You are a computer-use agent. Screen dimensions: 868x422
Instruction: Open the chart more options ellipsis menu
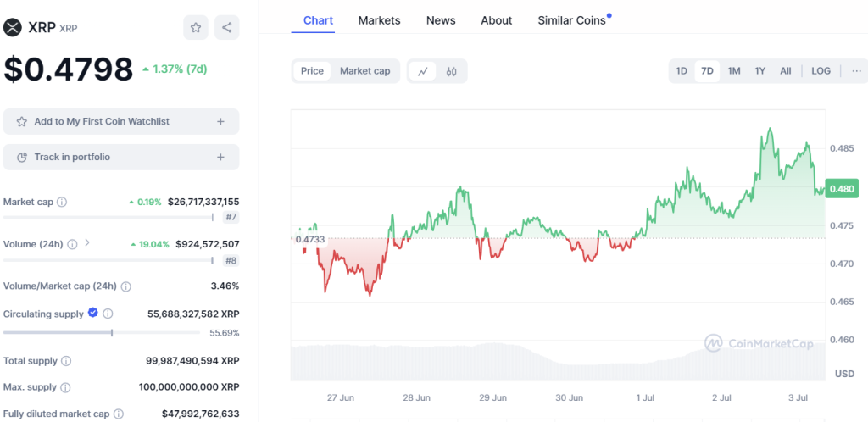[856, 71]
